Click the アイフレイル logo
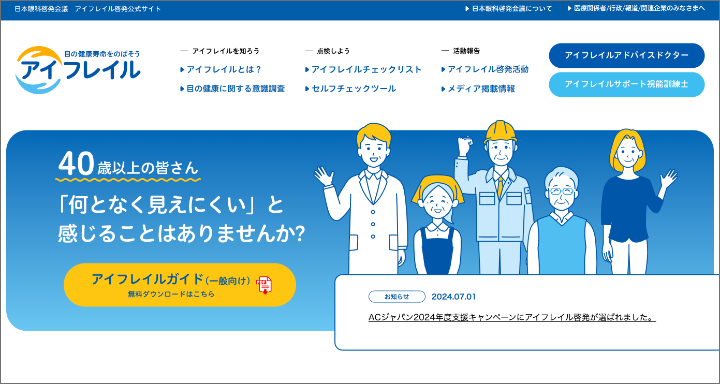The height and width of the screenshot is (384, 720). pyautogui.click(x=78, y=69)
